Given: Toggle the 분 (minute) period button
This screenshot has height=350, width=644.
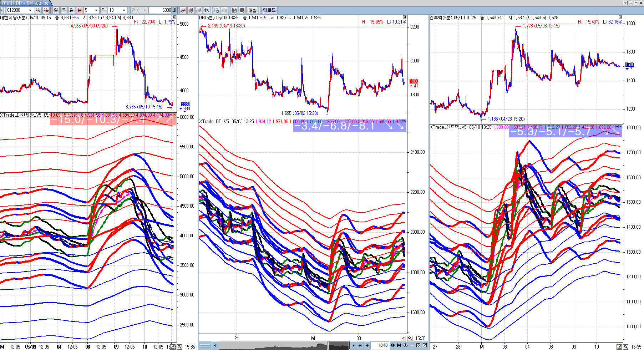Looking at the screenshot, I should pos(80,10).
